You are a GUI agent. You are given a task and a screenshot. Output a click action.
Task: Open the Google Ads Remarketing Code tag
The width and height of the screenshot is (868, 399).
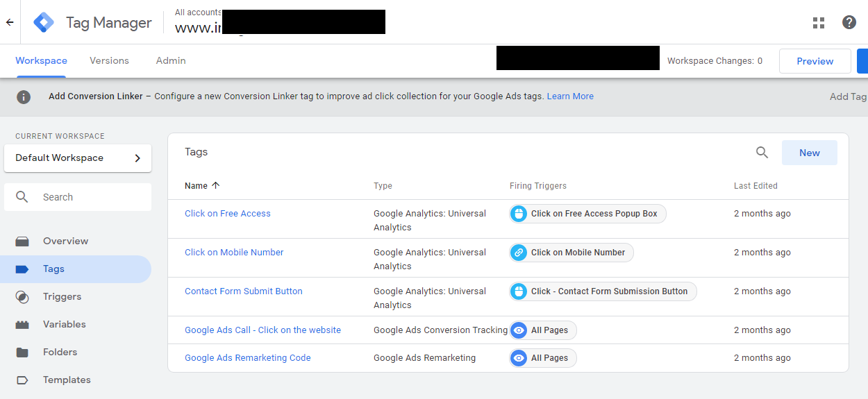(247, 358)
